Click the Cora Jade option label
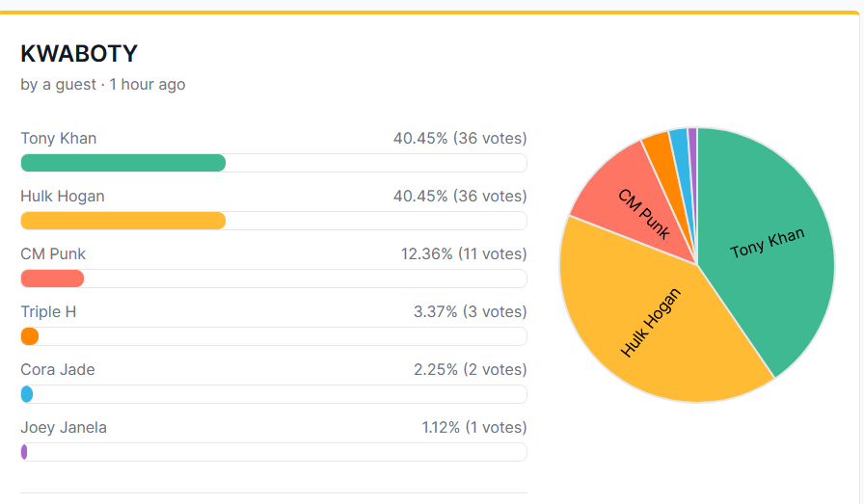Image resolution: width=864 pixels, height=504 pixels. (58, 370)
